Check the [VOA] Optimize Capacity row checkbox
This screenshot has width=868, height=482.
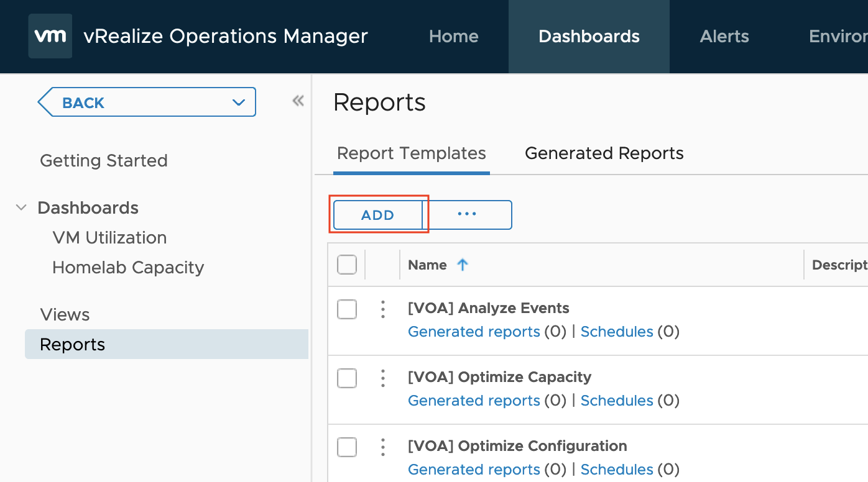pos(347,378)
